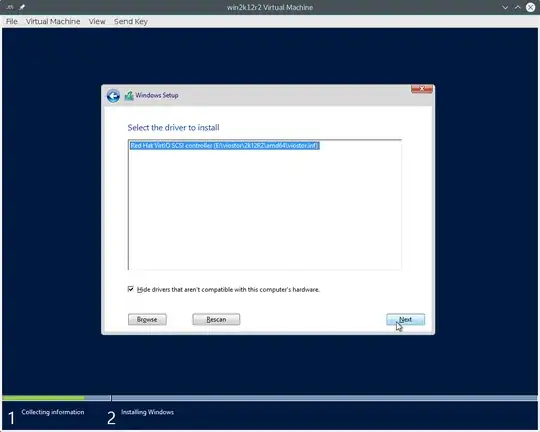Image resolution: width=540 pixels, height=432 pixels.
Task: Select the Red Hat VirtIO SCSI controller driver
Action: point(225,146)
